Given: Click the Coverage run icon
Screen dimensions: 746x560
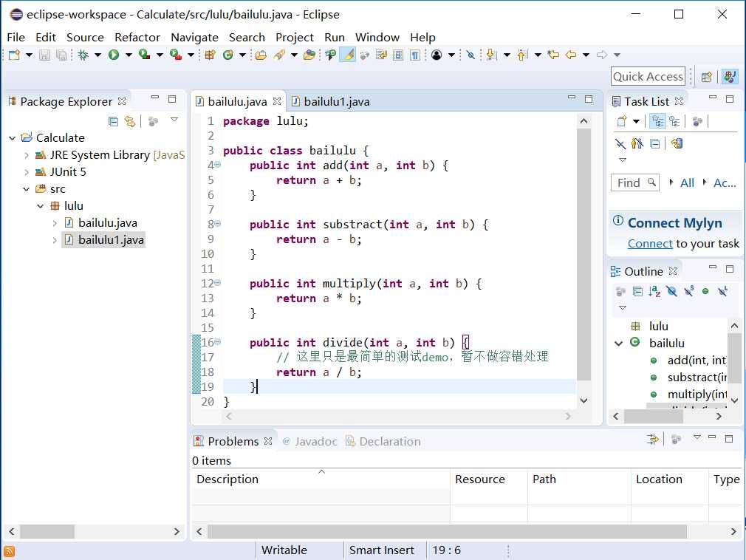Looking at the screenshot, I should (144, 55).
